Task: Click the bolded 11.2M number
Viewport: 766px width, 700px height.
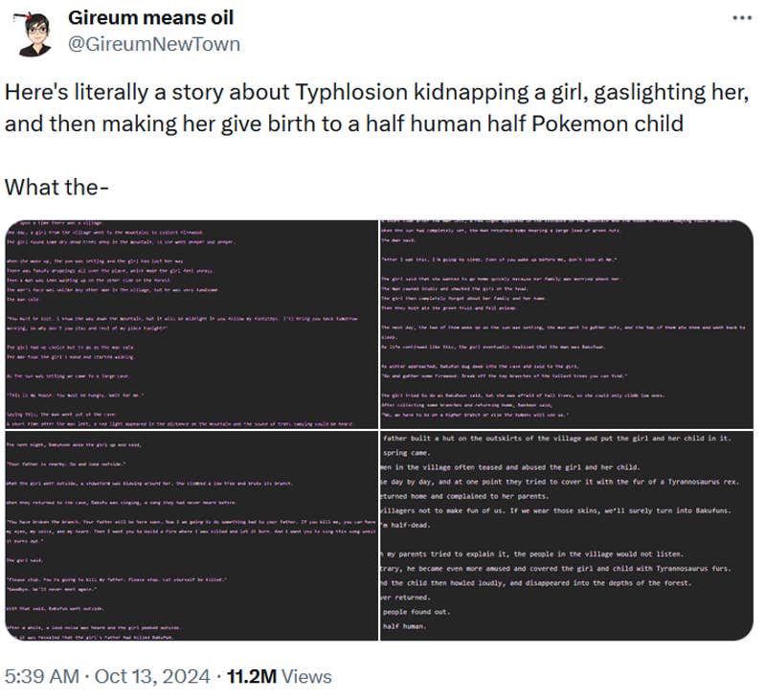Action: (x=249, y=675)
